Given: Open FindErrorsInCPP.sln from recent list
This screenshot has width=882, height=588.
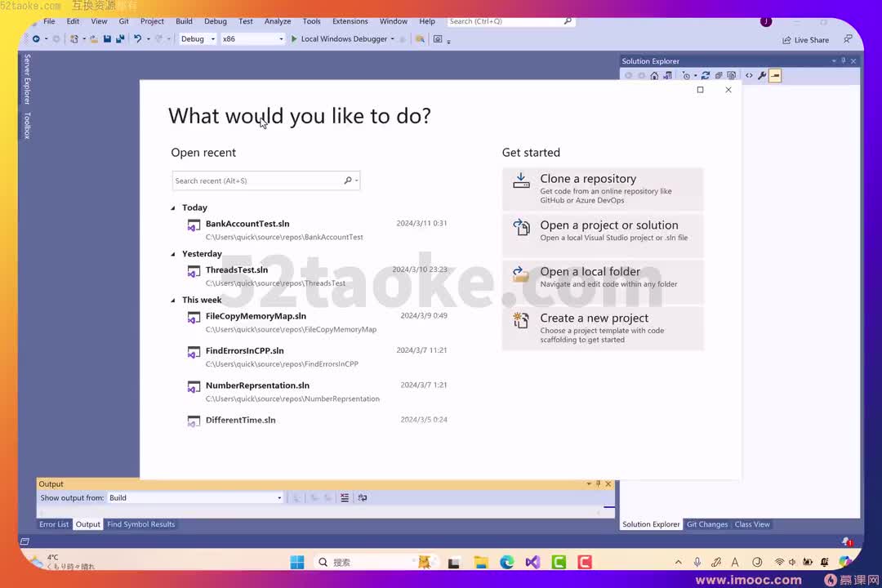Looking at the screenshot, I should 317,357.
